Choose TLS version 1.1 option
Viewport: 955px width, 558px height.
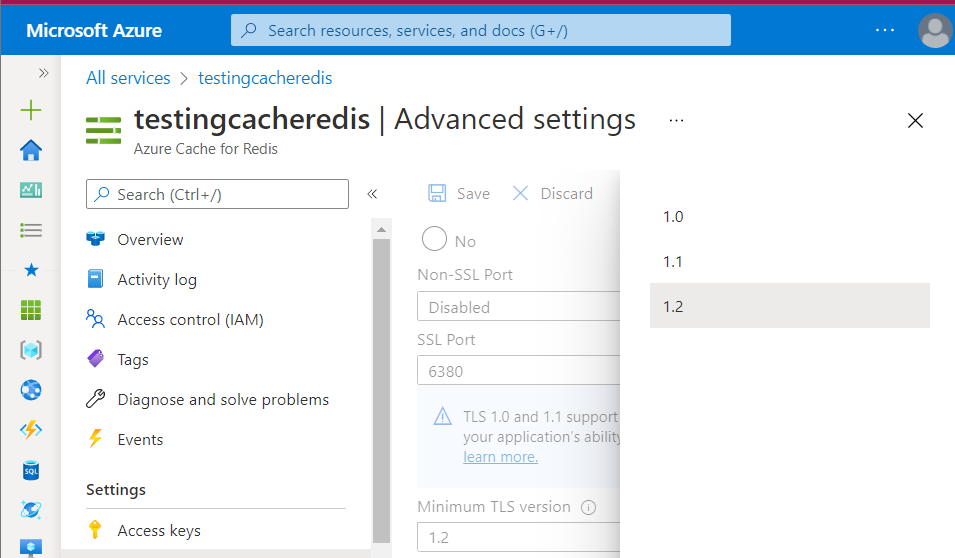pos(673,262)
